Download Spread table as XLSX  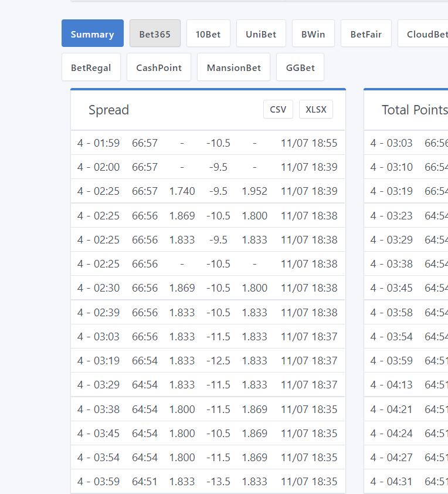315,110
